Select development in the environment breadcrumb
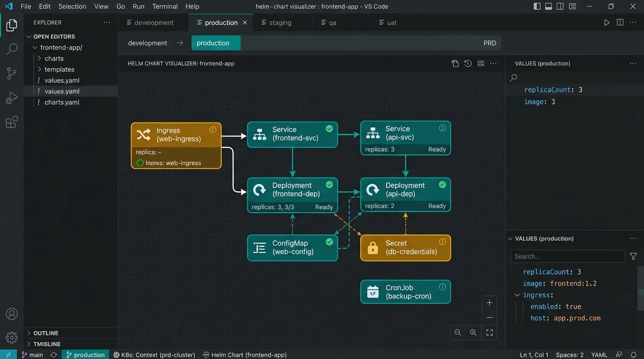 coord(147,43)
